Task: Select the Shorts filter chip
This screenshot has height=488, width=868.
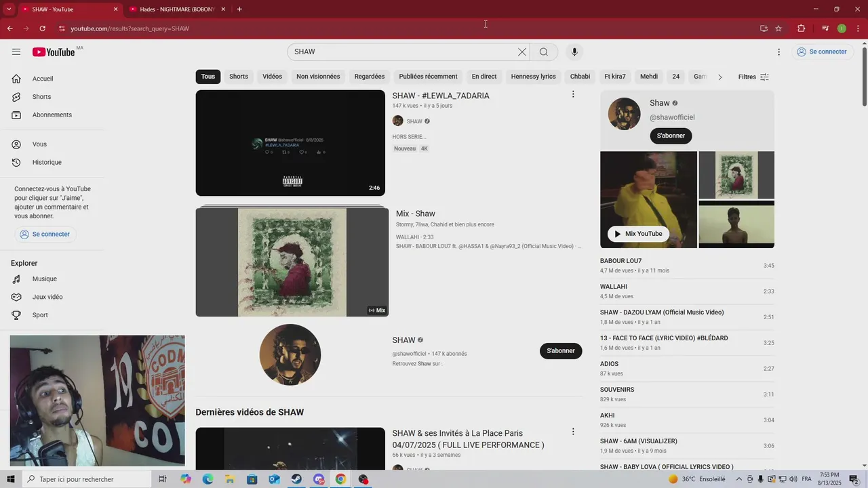Action: point(239,77)
